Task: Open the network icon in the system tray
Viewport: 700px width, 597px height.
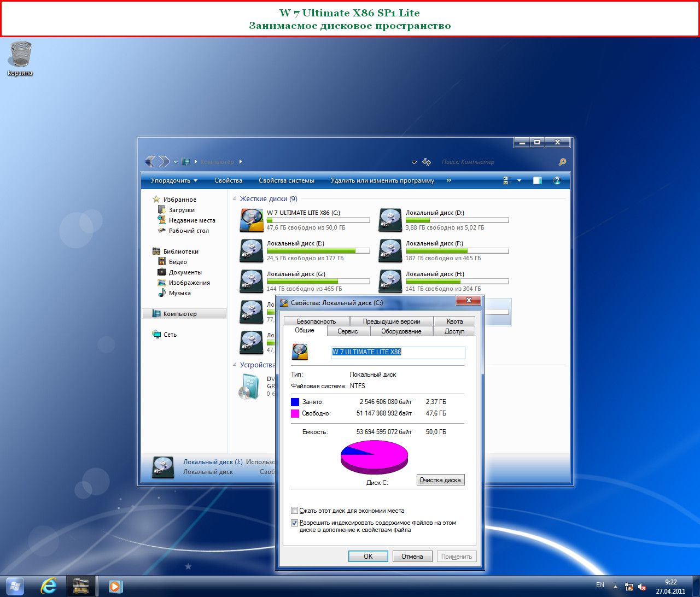Action: (x=629, y=586)
